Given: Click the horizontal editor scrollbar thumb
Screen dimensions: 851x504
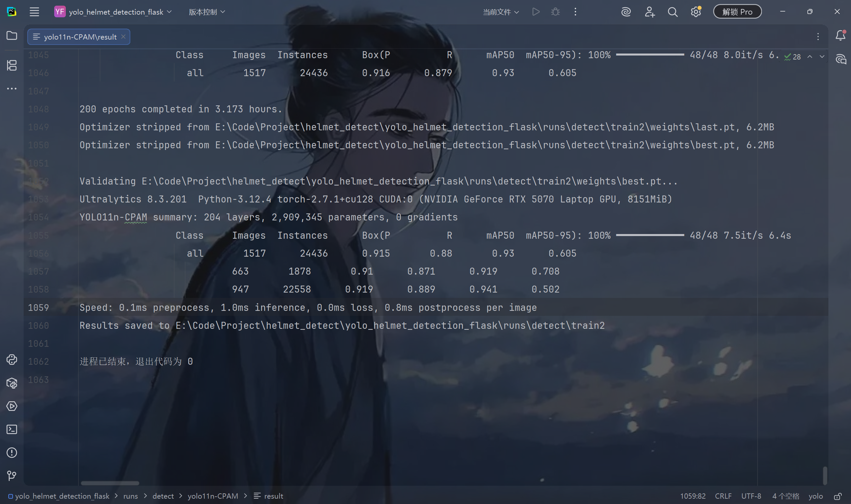Looking at the screenshot, I should pos(110,483).
